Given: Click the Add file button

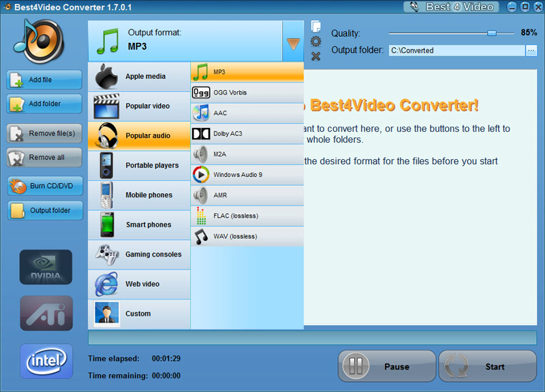Looking at the screenshot, I should click(x=44, y=80).
